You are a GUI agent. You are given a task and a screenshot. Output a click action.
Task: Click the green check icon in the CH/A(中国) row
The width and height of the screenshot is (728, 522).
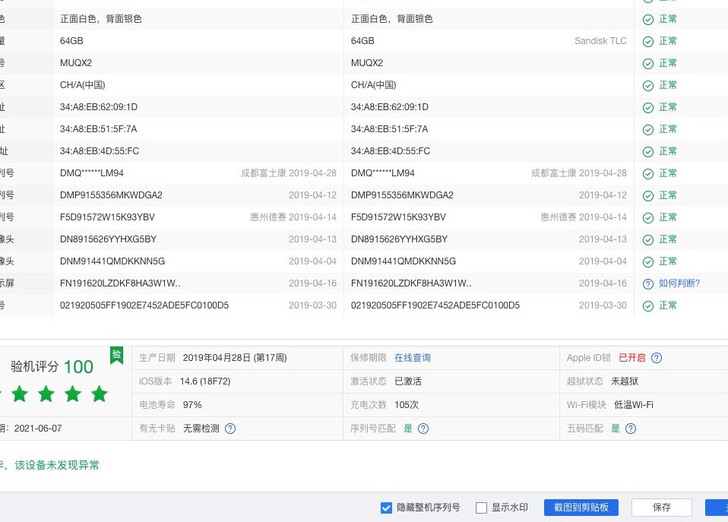coord(648,85)
